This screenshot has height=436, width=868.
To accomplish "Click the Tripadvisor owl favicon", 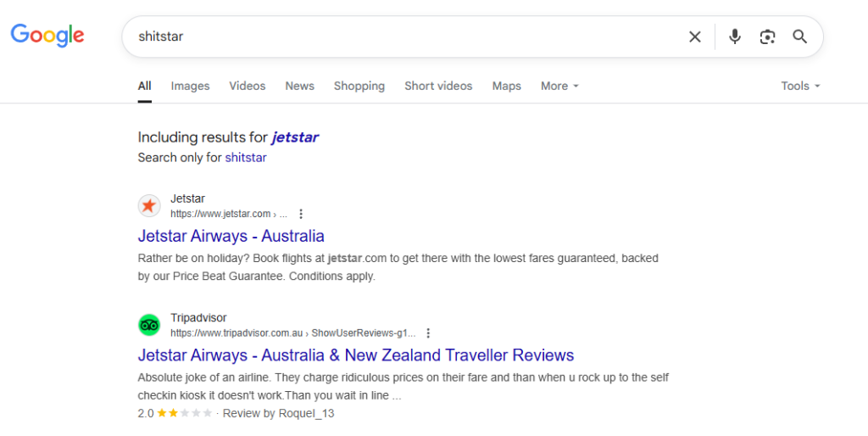I will pyautogui.click(x=149, y=325).
